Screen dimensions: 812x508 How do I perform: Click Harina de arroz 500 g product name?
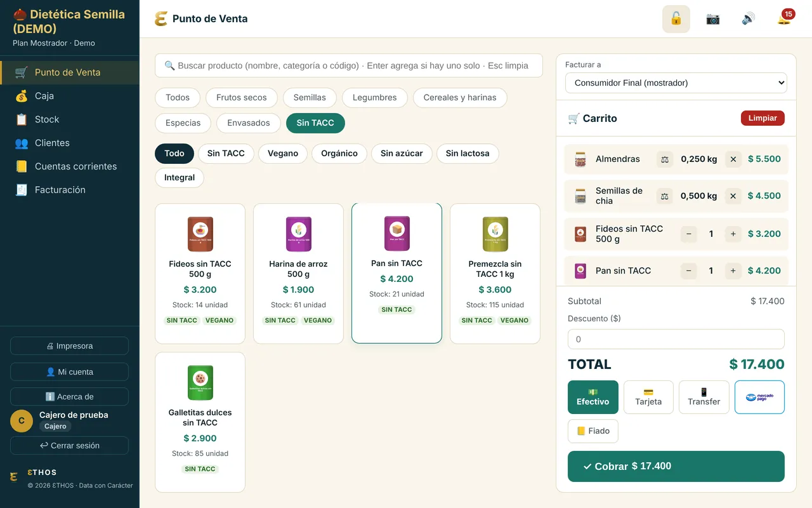(298, 269)
